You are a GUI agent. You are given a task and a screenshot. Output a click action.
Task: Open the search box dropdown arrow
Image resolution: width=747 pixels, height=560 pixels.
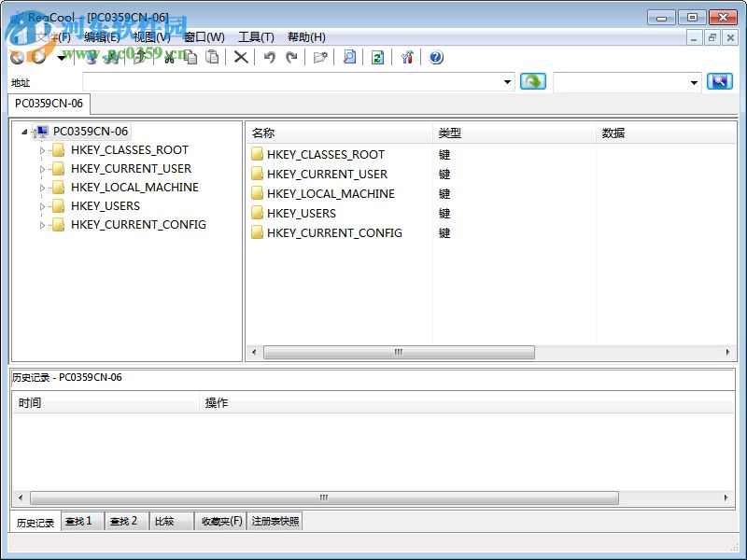(694, 82)
